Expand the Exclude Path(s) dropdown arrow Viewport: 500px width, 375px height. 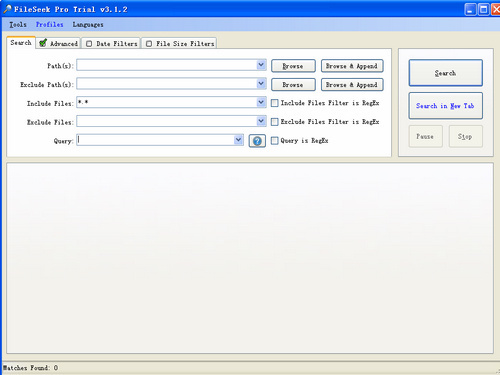261,83
